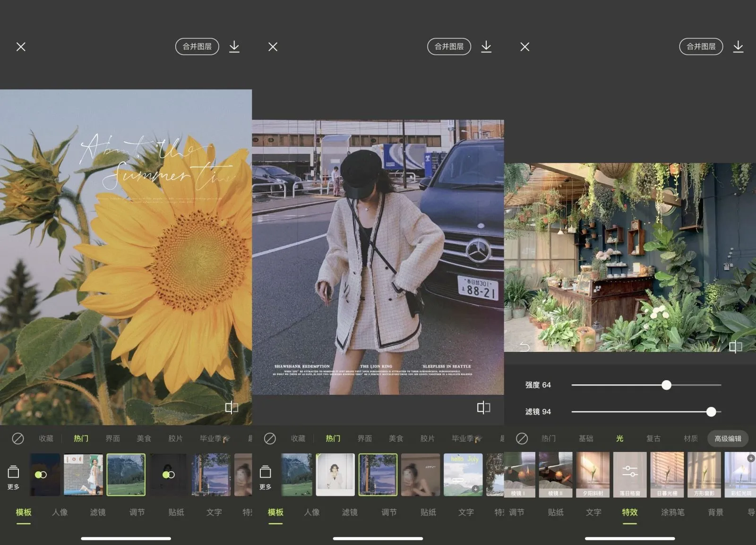Toggle the first dark template's green switch
This screenshot has height=545, width=756.
coord(41,475)
